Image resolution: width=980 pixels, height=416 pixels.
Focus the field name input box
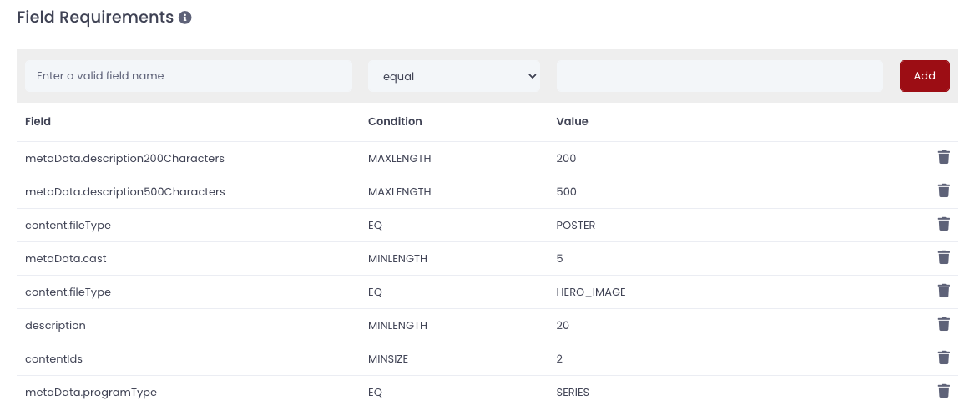pyautogui.click(x=189, y=76)
